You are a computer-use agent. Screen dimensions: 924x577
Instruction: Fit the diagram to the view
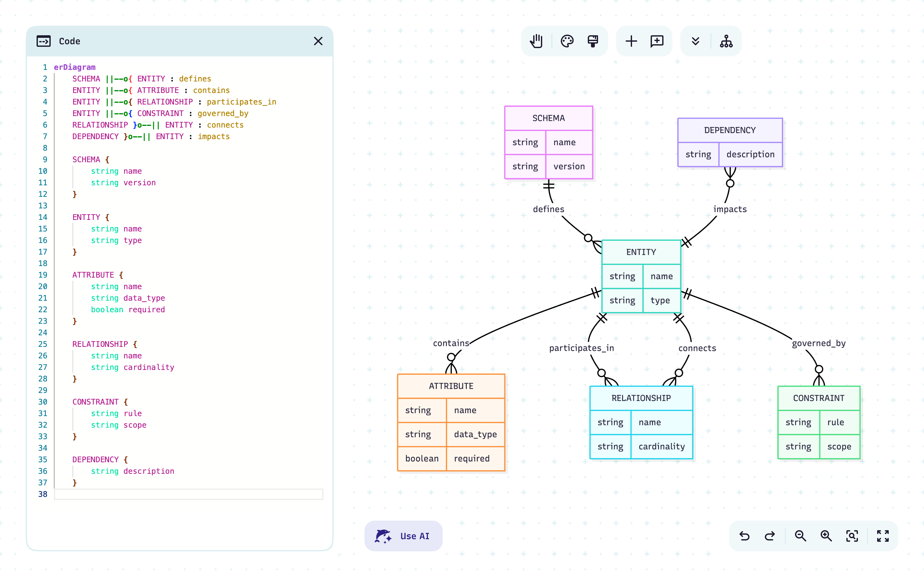(852, 536)
